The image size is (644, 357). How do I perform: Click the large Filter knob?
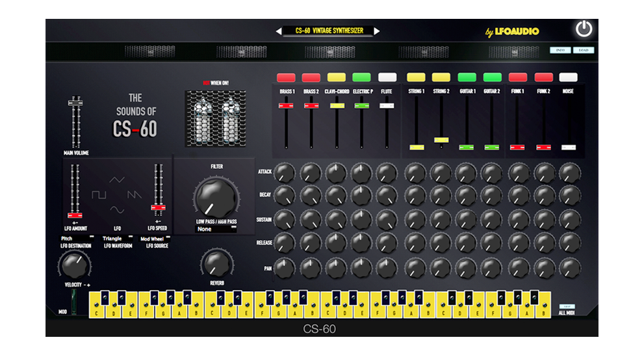[216, 198]
